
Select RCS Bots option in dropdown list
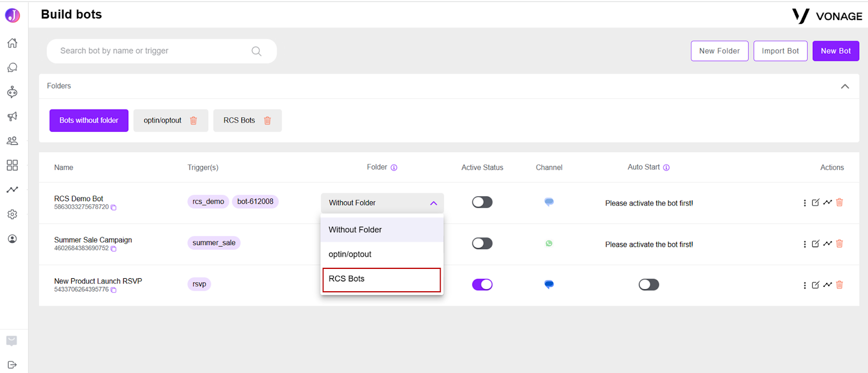click(x=382, y=280)
